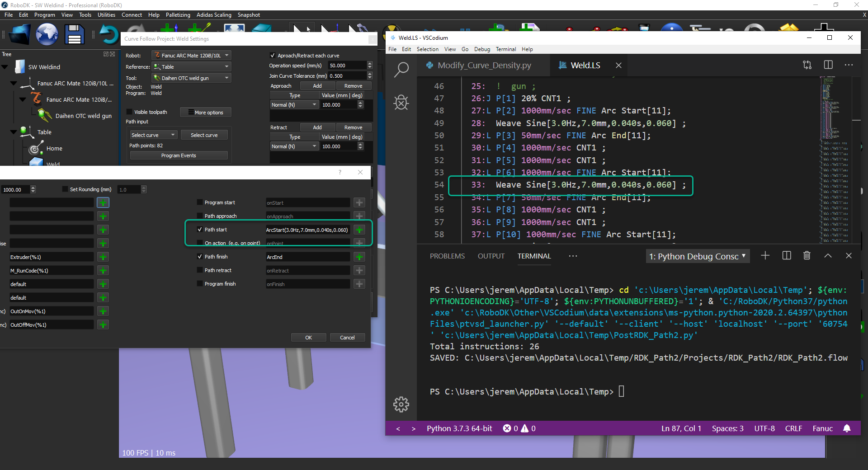Toggle Aproach/Retract each curve checkbox
Image resolution: width=868 pixels, height=470 pixels.
(273, 56)
